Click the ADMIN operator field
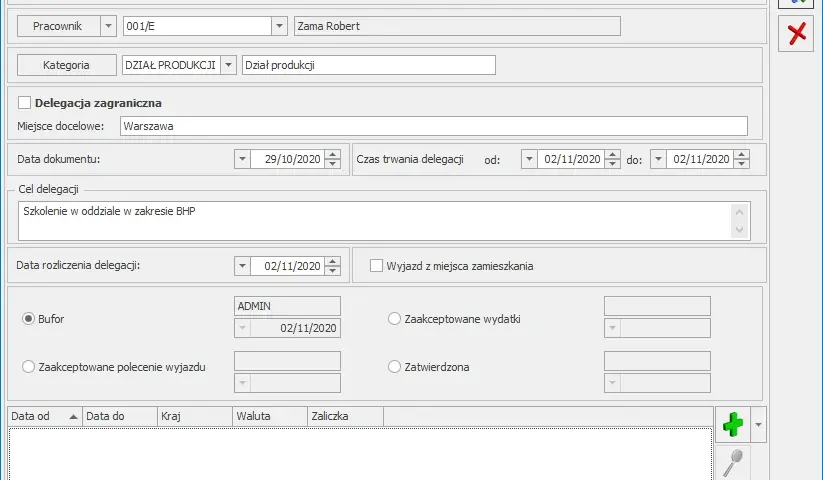823x480 pixels. 287,306
